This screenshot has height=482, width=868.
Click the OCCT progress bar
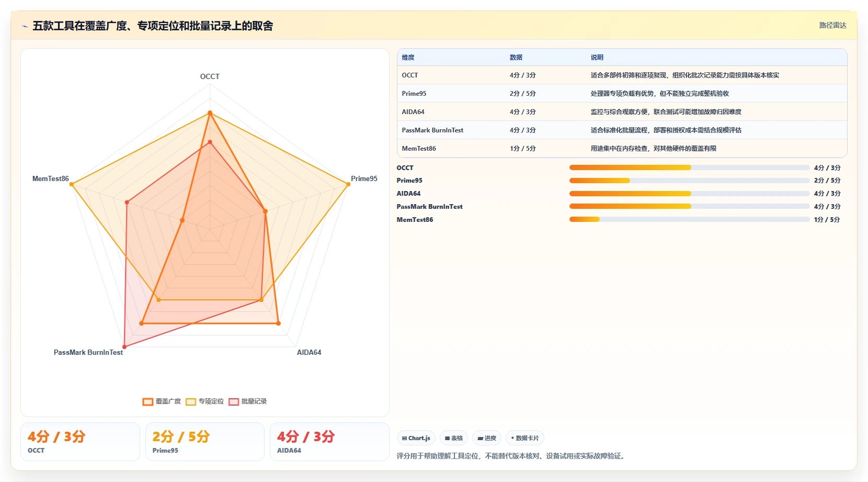click(689, 167)
